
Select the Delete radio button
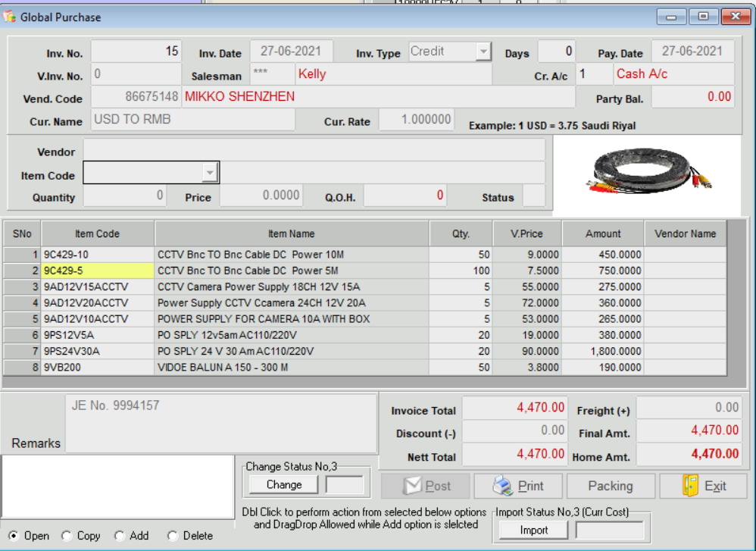click(173, 536)
